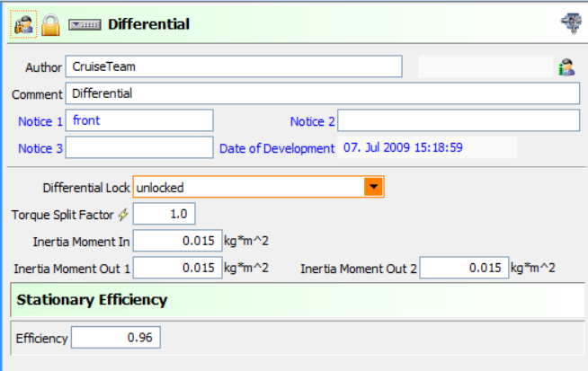Click the Comment field containing Differential

pos(323,93)
